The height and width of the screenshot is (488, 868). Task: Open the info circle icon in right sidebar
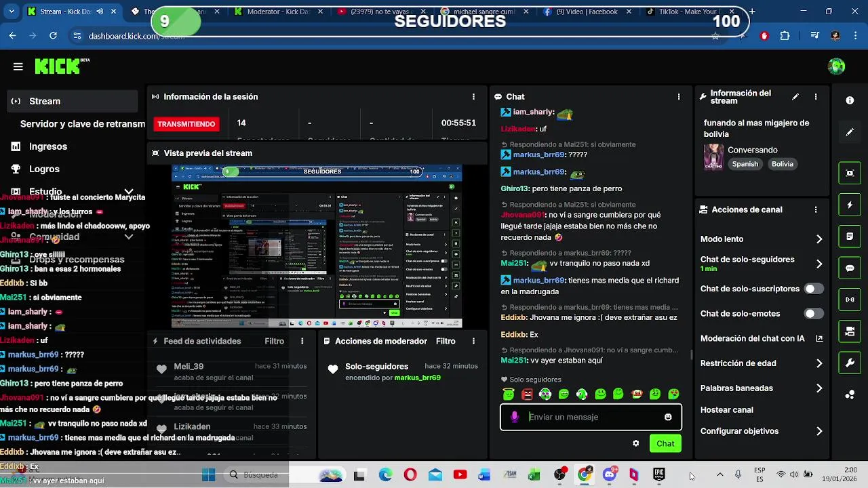(850, 100)
